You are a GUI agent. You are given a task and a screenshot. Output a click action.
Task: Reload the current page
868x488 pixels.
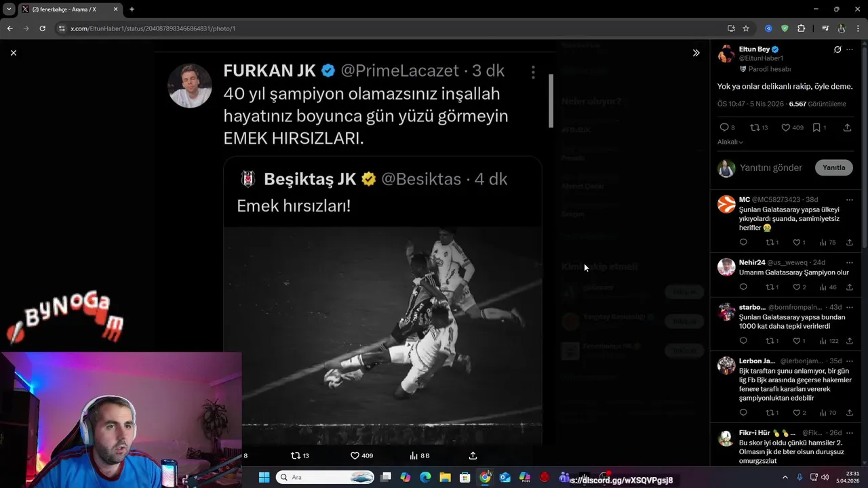[42, 28]
